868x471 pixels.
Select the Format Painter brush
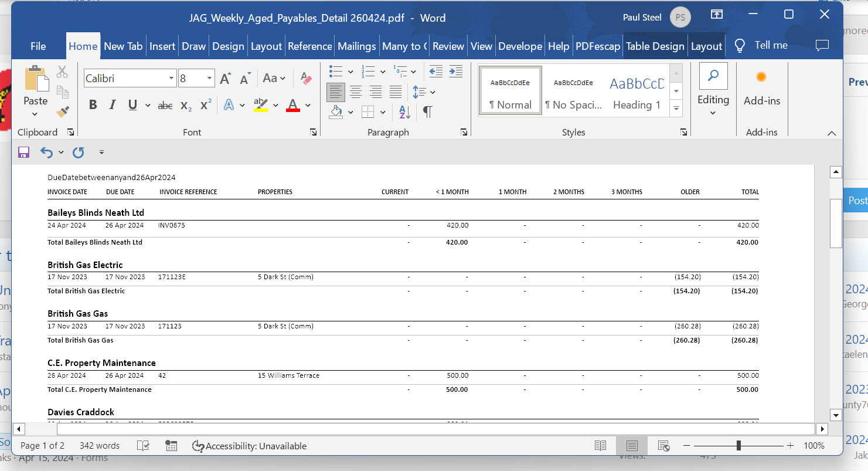tap(62, 111)
